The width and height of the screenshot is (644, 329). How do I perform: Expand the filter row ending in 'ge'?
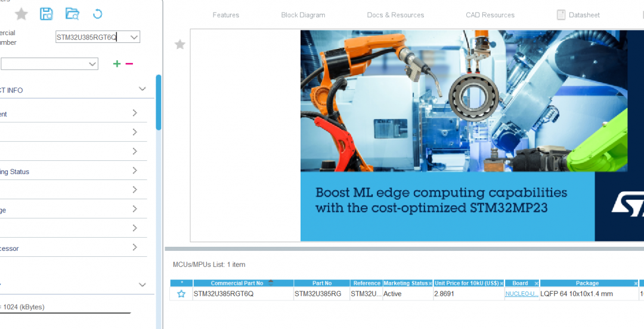(x=135, y=209)
